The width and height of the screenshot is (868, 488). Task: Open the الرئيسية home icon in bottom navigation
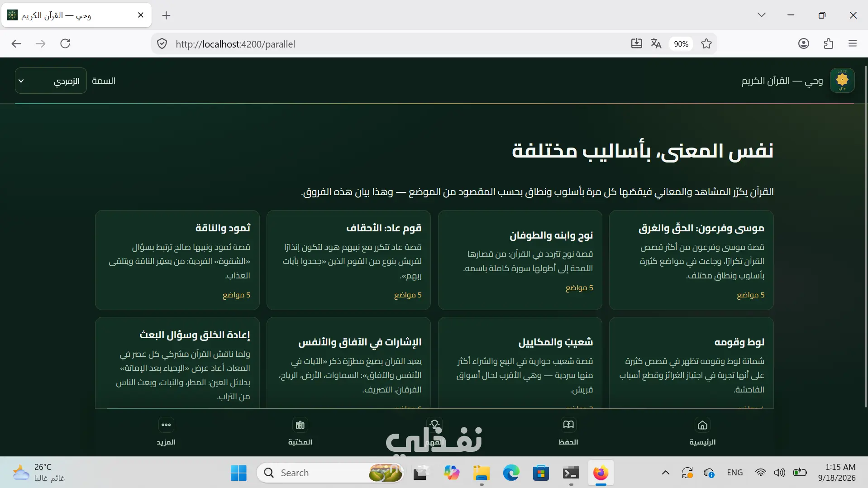coord(702,425)
